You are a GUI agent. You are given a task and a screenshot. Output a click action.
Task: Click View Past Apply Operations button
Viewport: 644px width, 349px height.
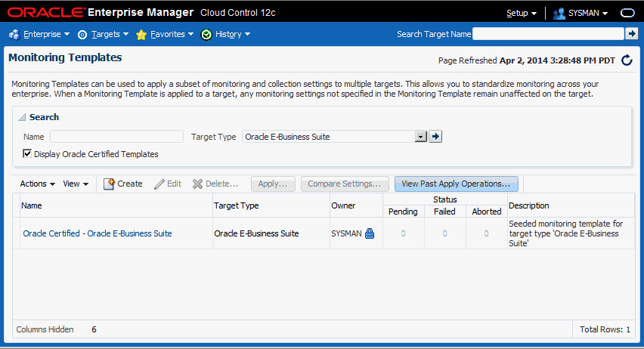(x=457, y=184)
